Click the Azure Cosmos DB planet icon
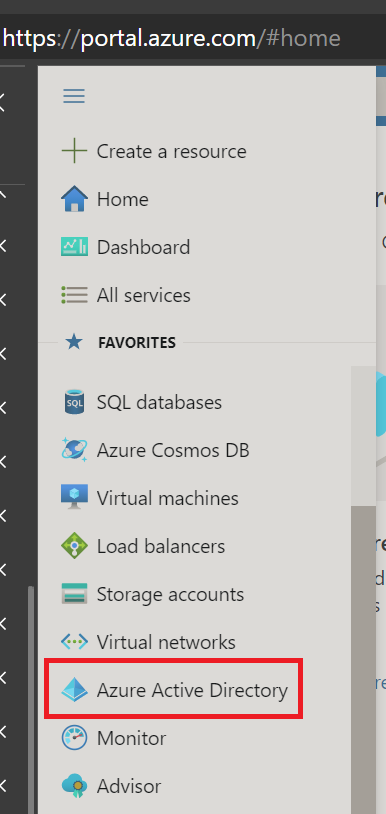Screen dimensions: 386x814 74,450
